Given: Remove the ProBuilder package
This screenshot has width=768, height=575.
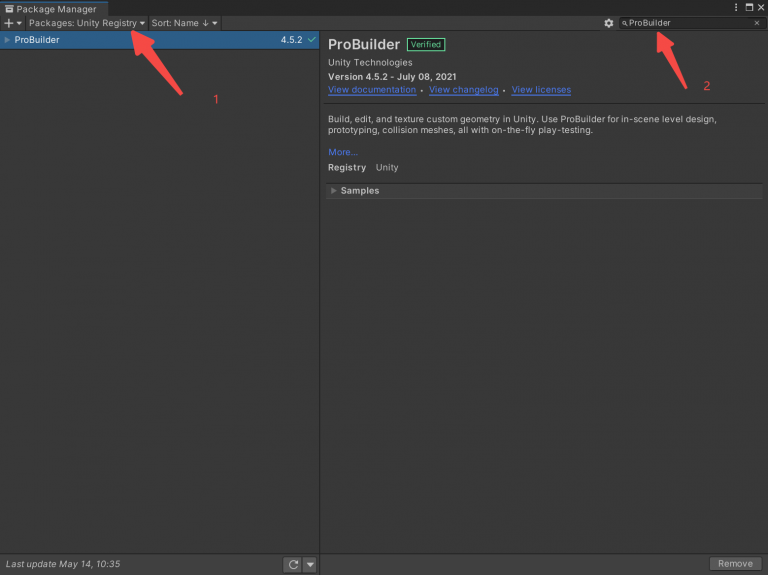Looking at the screenshot, I should (x=735, y=564).
